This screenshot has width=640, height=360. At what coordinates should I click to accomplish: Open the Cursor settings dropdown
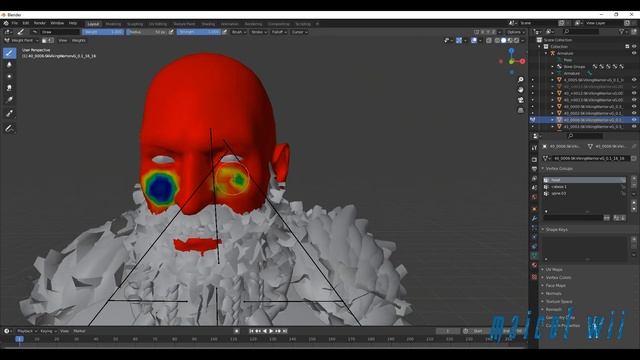[299, 32]
